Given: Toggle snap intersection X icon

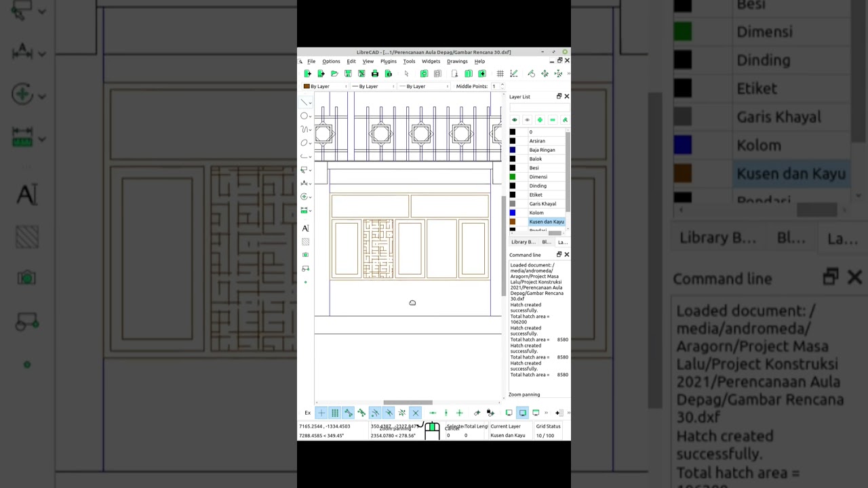Looking at the screenshot, I should point(416,413).
